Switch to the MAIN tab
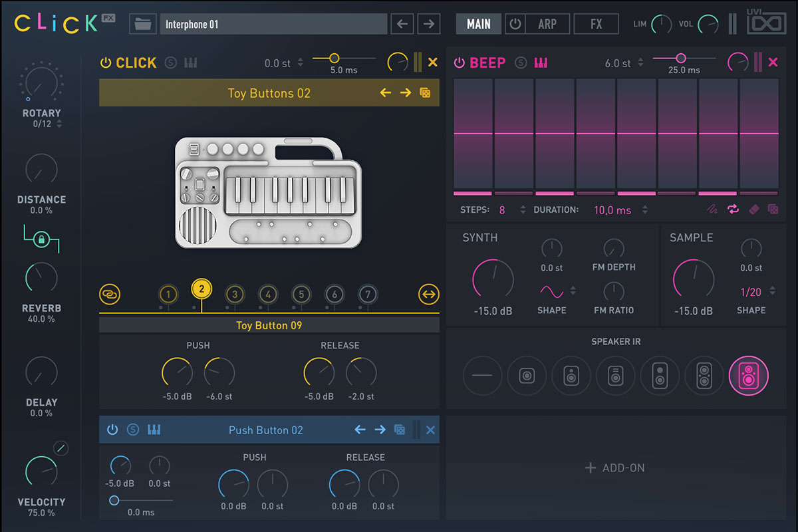 click(479, 24)
